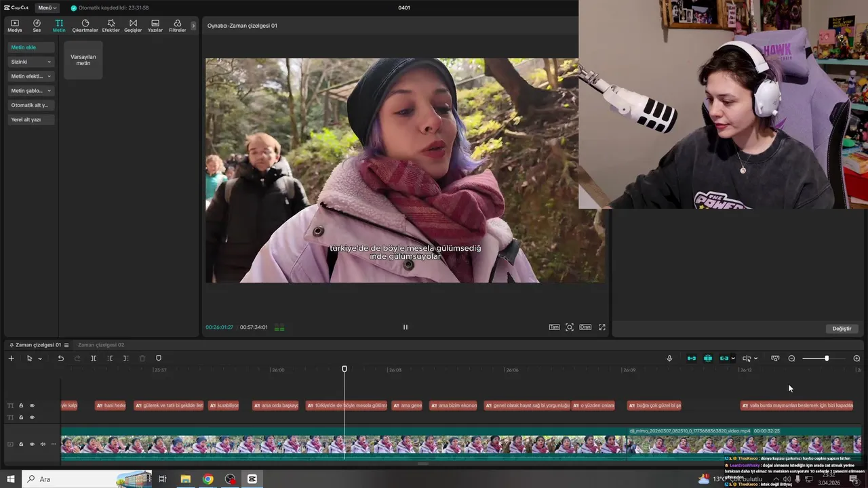The height and width of the screenshot is (488, 868).
Task: Hide the lower text track
Action: point(32,417)
